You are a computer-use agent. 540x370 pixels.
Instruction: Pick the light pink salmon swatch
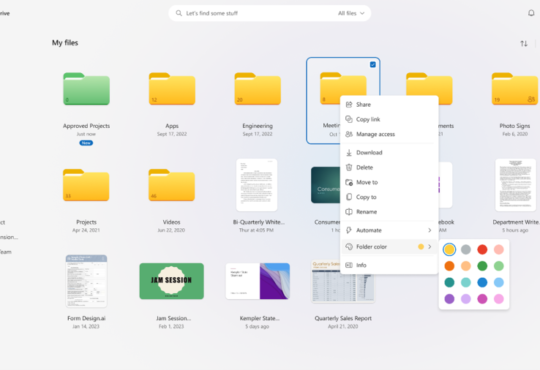click(499, 249)
